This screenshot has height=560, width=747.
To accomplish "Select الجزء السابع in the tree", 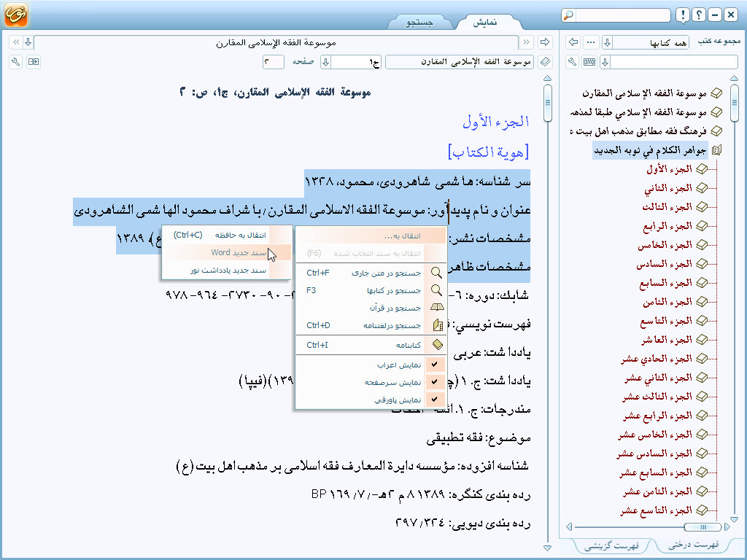I will [665, 284].
